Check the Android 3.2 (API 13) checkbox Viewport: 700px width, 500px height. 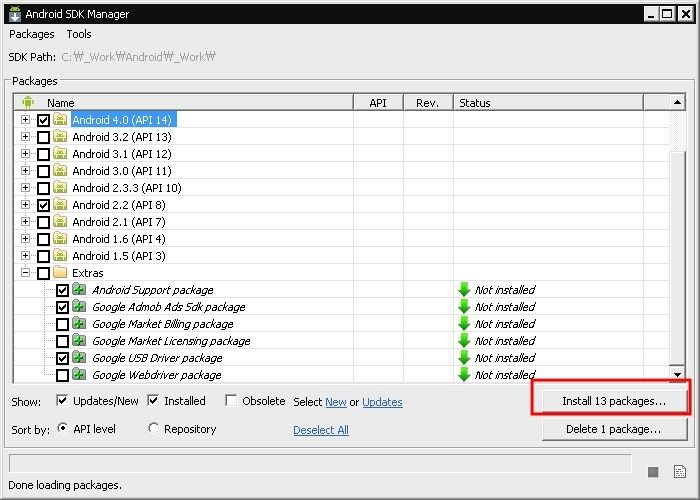[43, 137]
